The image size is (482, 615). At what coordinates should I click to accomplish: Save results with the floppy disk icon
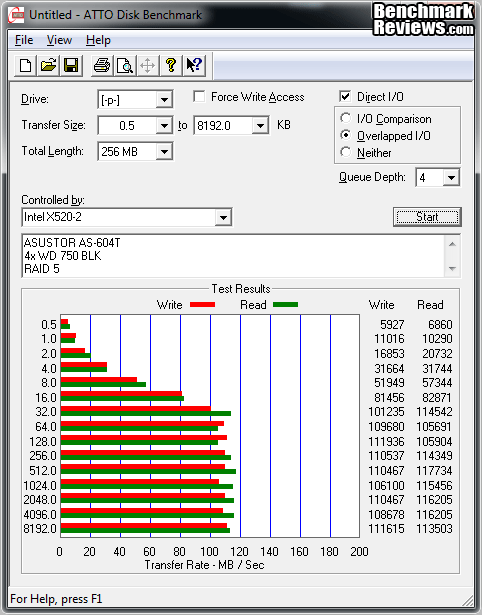[71, 66]
